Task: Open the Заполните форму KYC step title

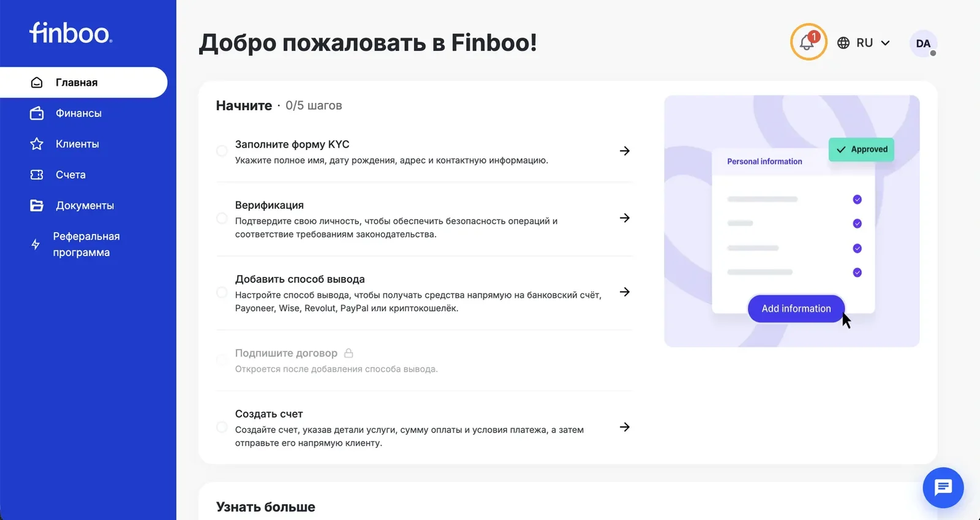Action: [x=292, y=145]
